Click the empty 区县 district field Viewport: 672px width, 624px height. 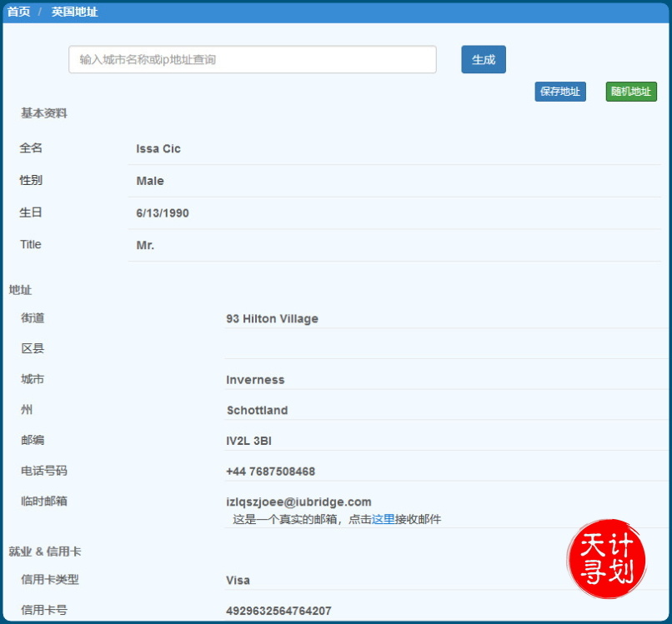tap(333, 349)
